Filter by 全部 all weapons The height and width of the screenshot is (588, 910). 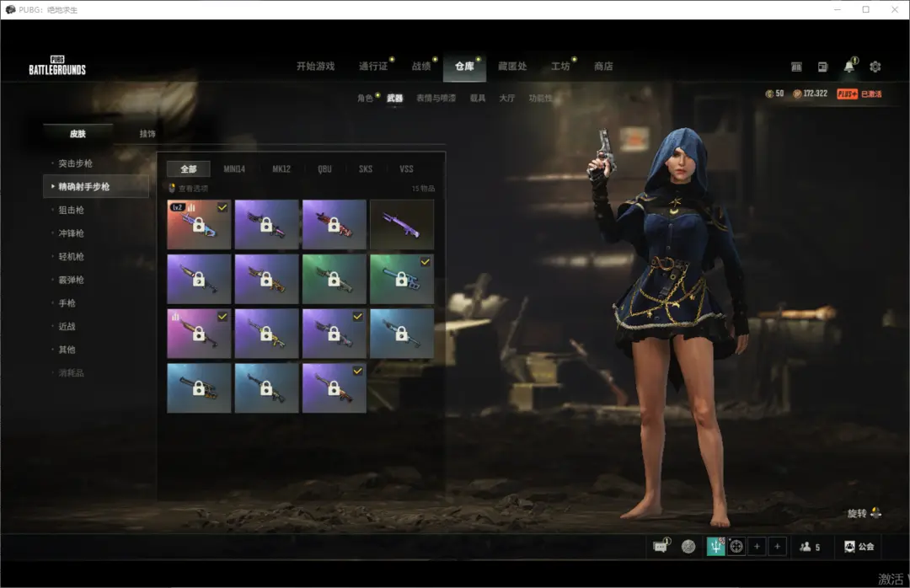click(x=189, y=169)
